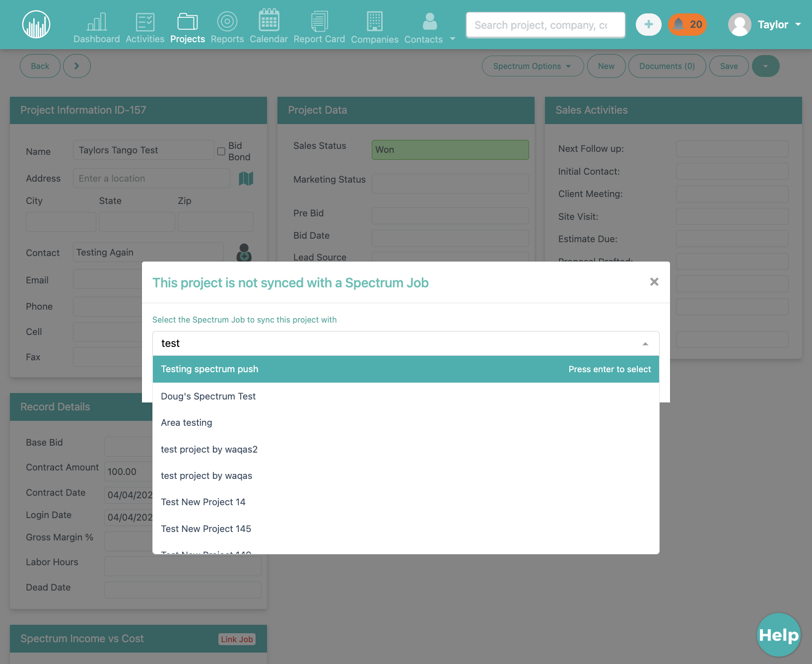Click the Back button
This screenshot has height=664, width=812.
coord(40,66)
